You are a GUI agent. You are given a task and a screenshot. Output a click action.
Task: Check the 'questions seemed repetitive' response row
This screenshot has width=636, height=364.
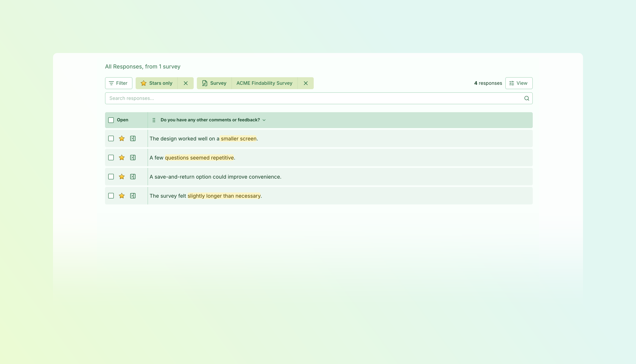tap(111, 157)
